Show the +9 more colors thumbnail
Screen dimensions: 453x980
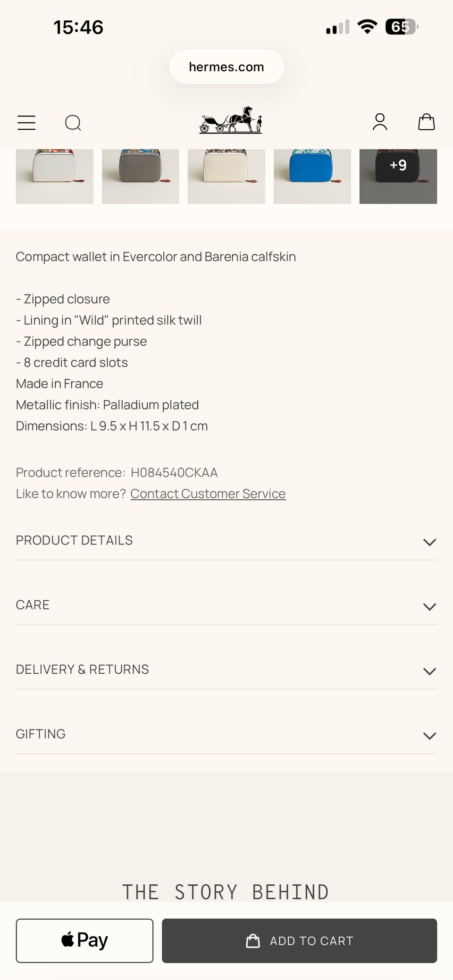point(398,176)
